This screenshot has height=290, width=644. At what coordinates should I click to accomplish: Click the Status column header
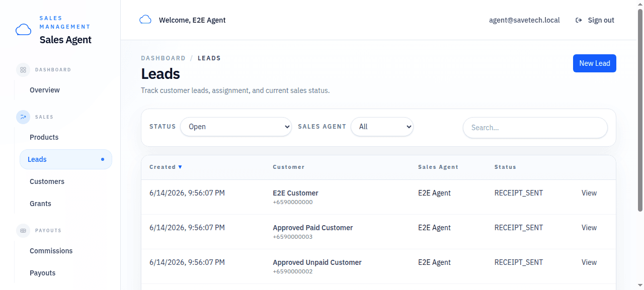pyautogui.click(x=505, y=167)
